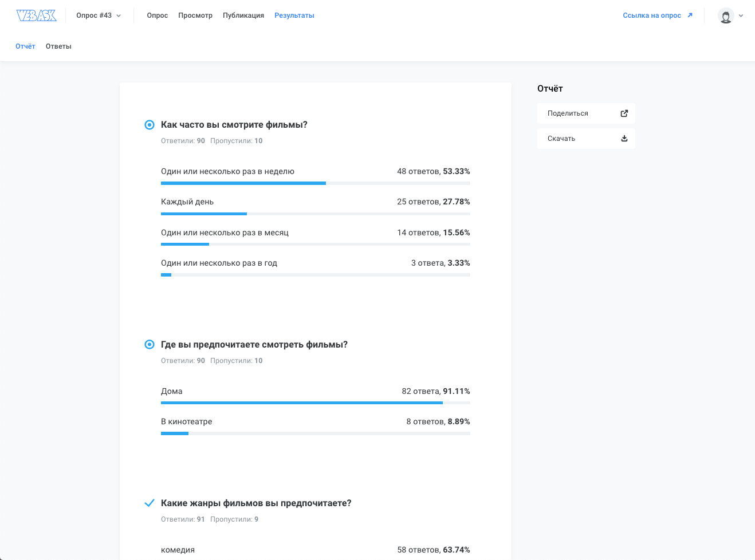Select the Результаты tab
The height and width of the screenshot is (560, 755).
click(x=294, y=15)
